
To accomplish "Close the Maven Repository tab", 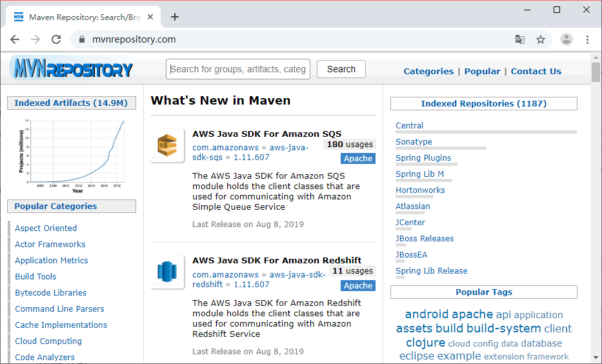I will [150, 17].
